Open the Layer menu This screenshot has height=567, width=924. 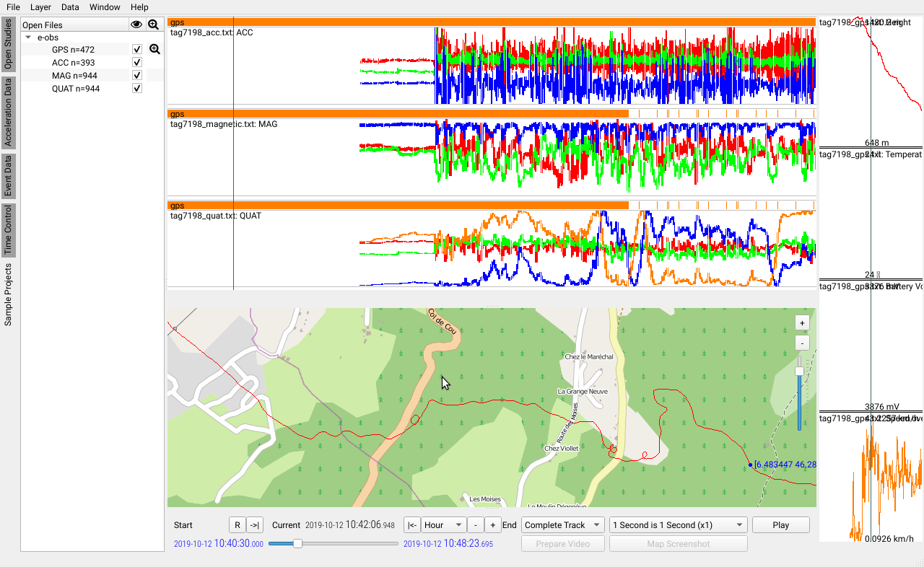[x=40, y=6]
